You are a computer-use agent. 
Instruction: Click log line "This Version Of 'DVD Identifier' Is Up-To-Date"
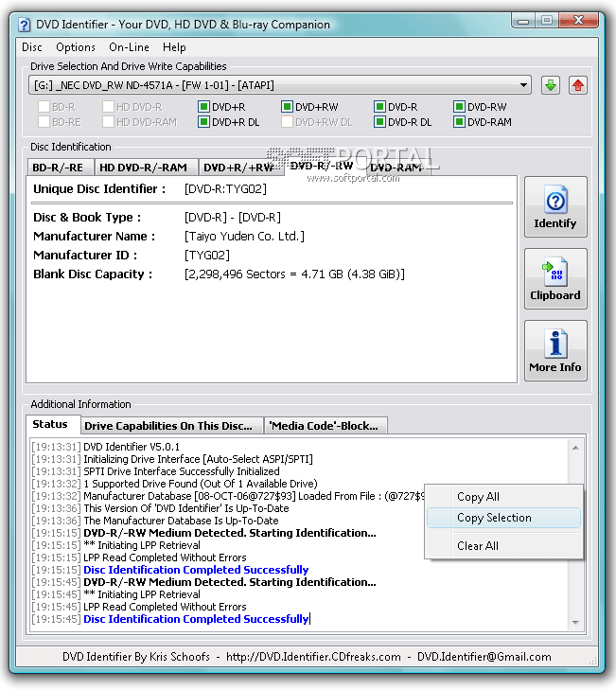point(186,508)
